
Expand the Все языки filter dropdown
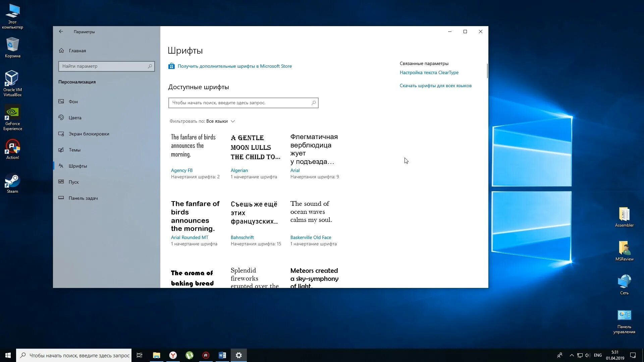pyautogui.click(x=220, y=121)
